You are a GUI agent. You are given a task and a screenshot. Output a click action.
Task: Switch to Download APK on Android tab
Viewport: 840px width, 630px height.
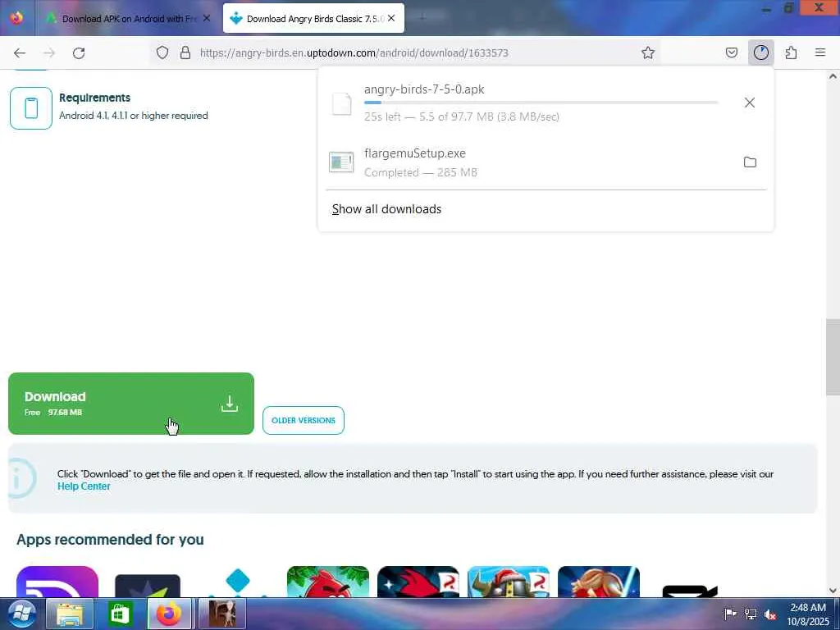click(129, 18)
